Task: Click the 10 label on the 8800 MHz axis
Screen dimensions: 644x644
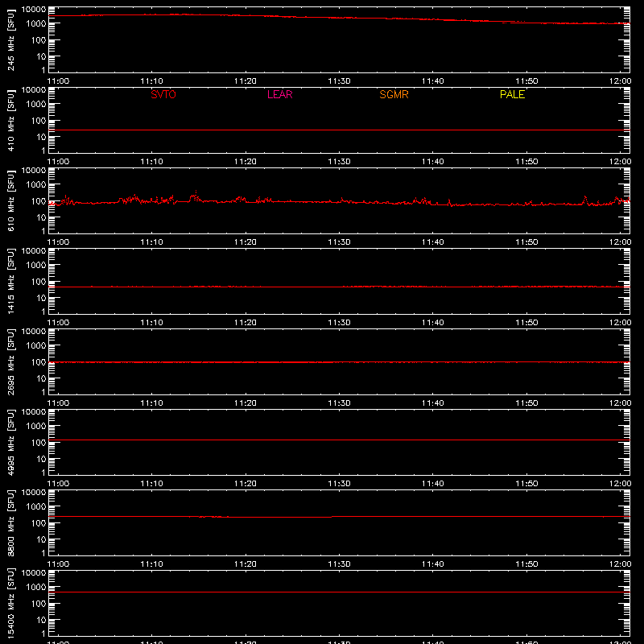Action: pyautogui.click(x=41, y=539)
